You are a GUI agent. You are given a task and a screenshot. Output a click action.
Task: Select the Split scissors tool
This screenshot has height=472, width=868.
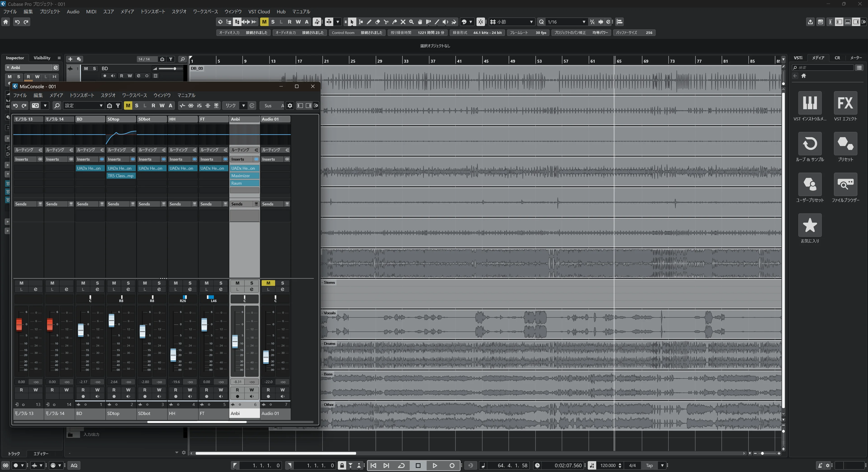386,22
